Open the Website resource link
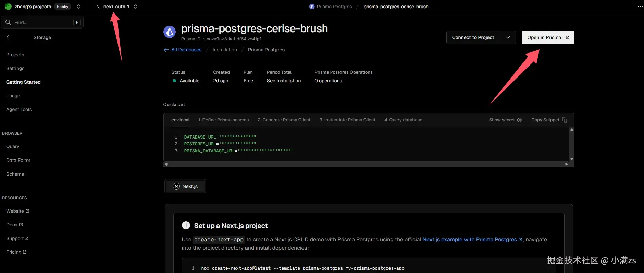The width and height of the screenshot is (644, 273). [18, 211]
